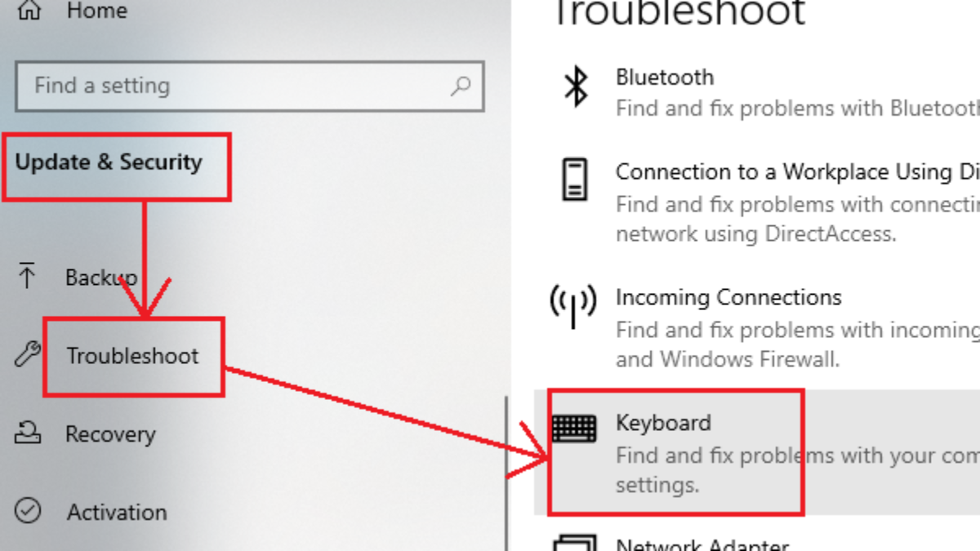Click the Workplace connection device icon
Viewport: 980px width, 551px height.
(x=575, y=180)
